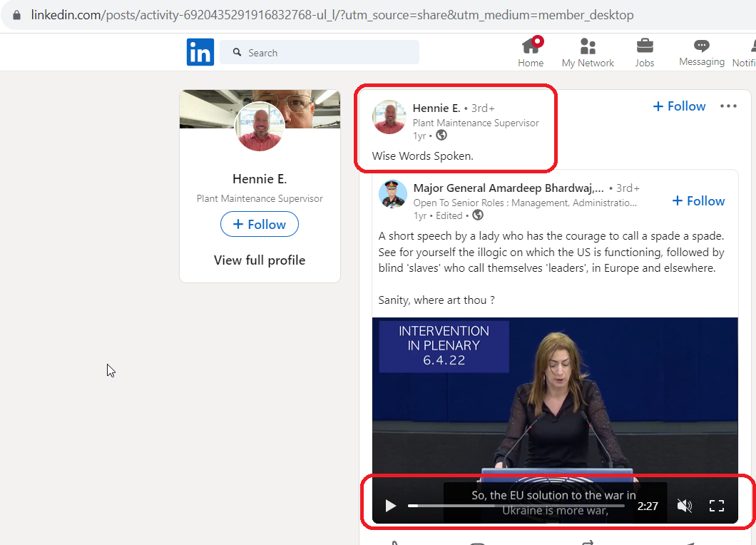The height and width of the screenshot is (545, 756).
Task: Click the 'Sanity, where art thou ?' line
Action: (x=436, y=300)
